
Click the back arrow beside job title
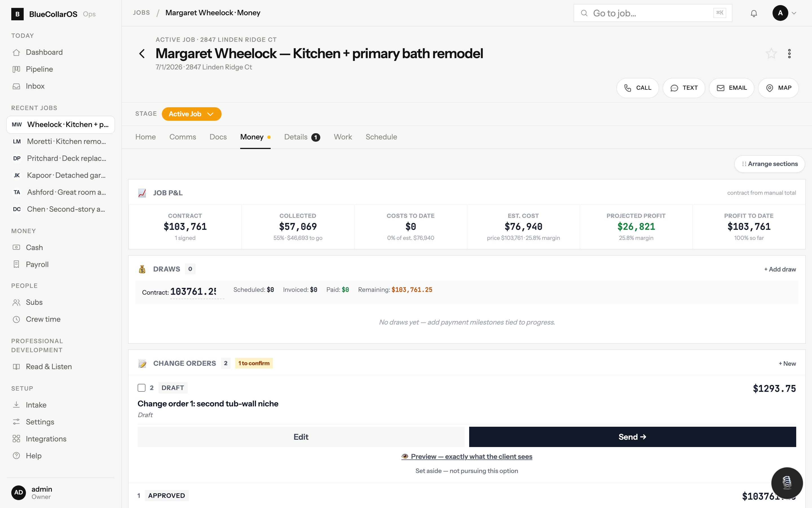(x=142, y=53)
